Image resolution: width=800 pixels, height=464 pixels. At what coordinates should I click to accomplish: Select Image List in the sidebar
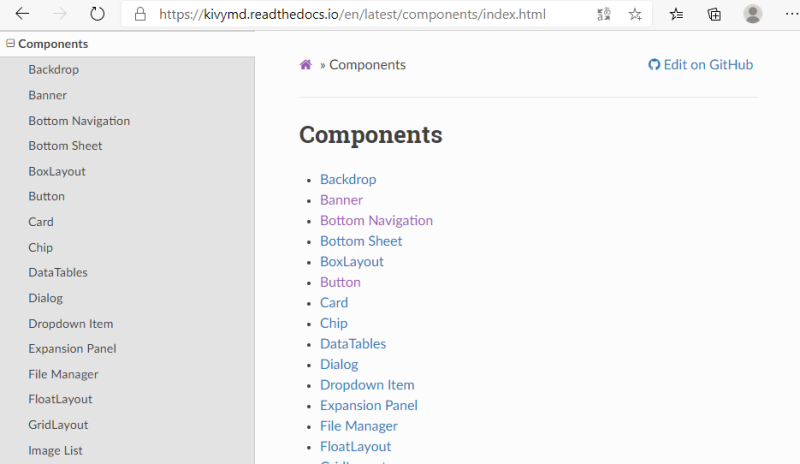55,450
